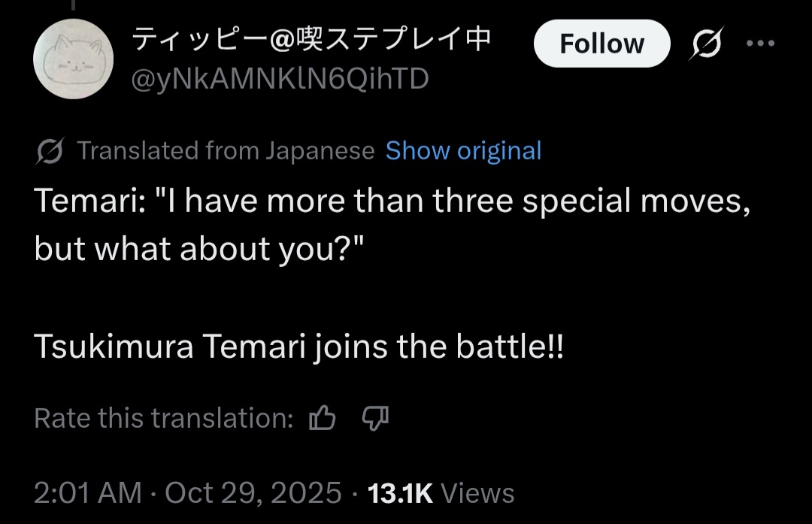Open the three-dot more options menu

click(760, 44)
